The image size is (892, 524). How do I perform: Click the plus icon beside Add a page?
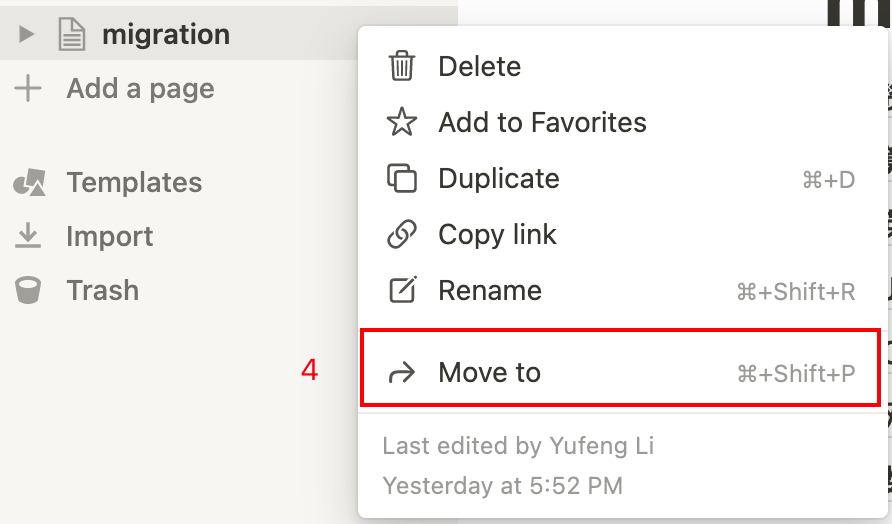coord(28,89)
